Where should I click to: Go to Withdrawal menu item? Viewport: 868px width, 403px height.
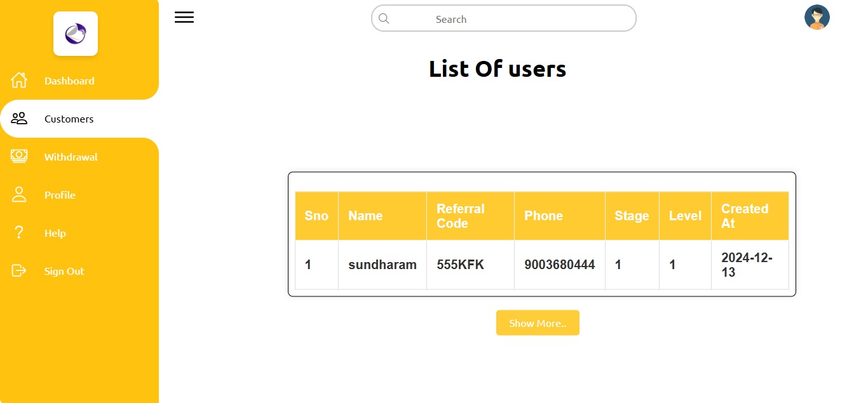click(71, 157)
